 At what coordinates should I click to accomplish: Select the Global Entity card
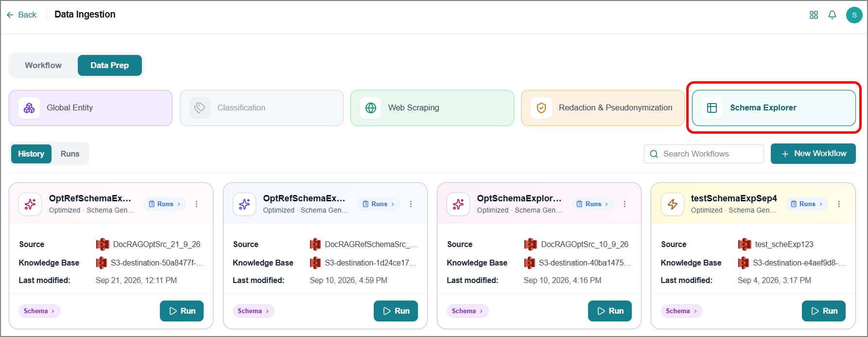coord(90,108)
